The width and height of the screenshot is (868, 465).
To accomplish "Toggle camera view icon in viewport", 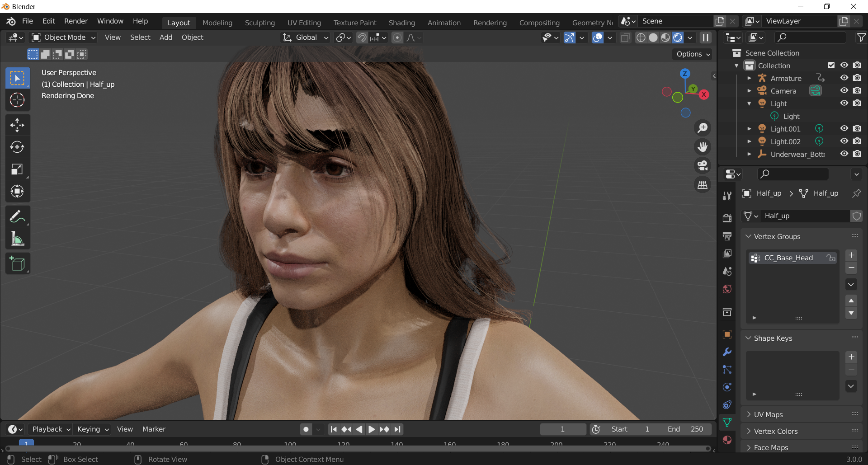I will pos(703,166).
